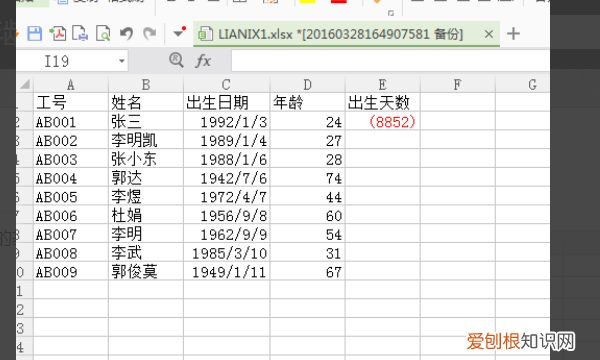The width and height of the screenshot is (600, 360).
Task: Select the cell containing AB007
Action: (x=71, y=234)
